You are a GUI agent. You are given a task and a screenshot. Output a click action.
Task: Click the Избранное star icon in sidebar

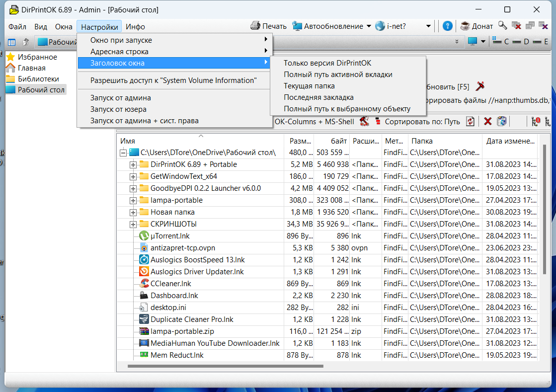tap(10, 57)
